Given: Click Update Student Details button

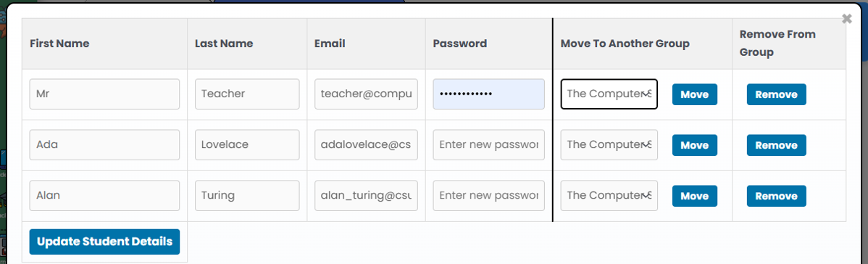Looking at the screenshot, I should tap(104, 242).
